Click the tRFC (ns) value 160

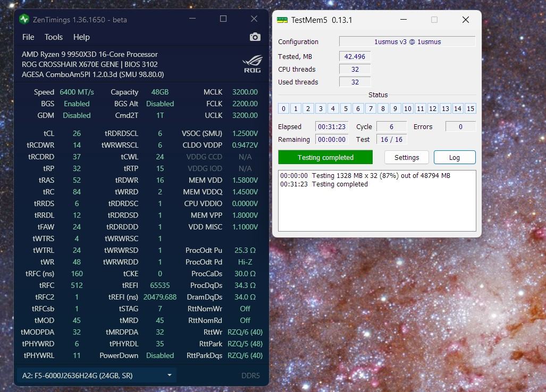77,274
